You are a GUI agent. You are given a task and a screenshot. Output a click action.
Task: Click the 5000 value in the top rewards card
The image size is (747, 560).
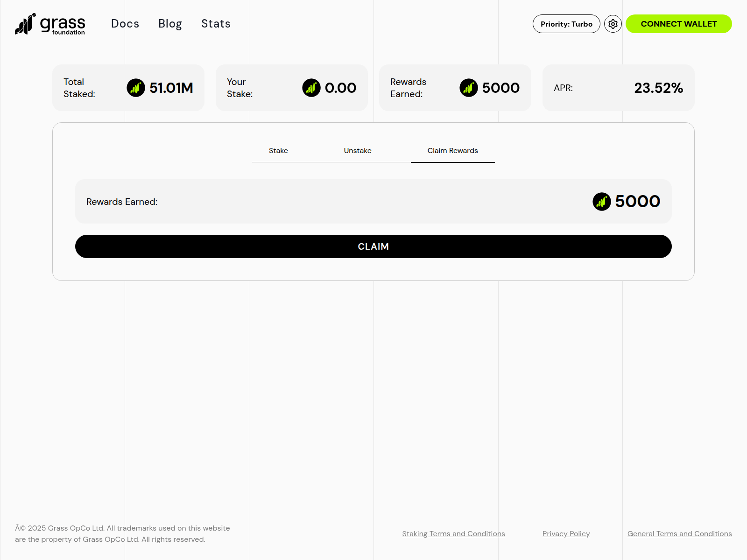tap(501, 88)
